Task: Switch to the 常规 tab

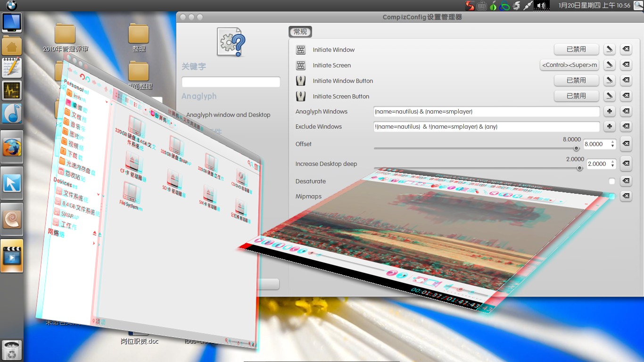Action: [300, 32]
